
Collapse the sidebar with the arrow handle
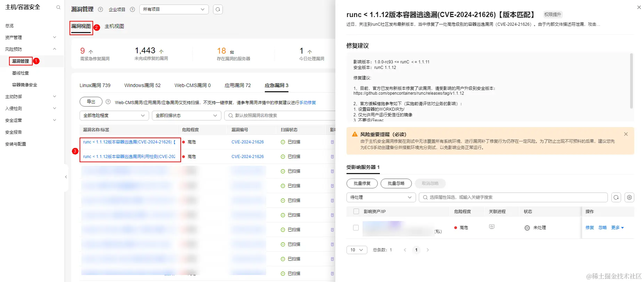tap(66, 177)
